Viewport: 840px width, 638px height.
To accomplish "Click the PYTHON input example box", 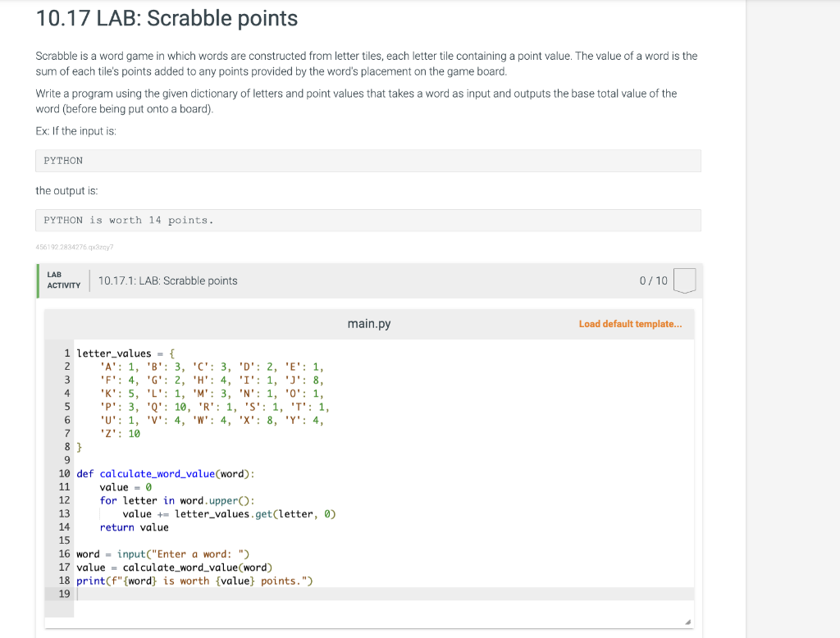I will tap(367, 160).
